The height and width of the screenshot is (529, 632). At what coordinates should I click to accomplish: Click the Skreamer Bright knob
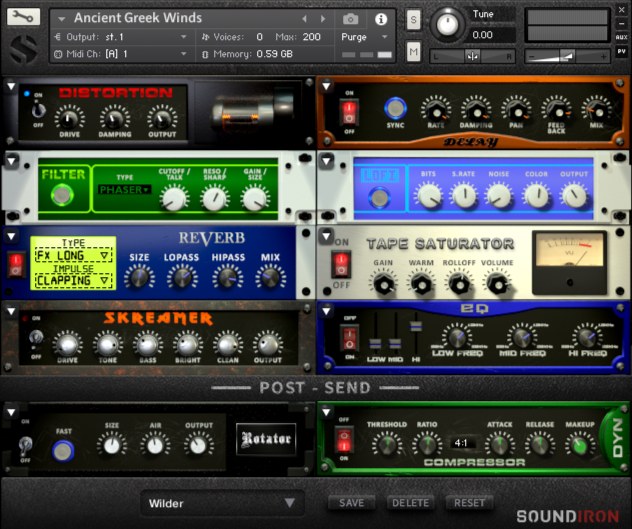point(187,344)
